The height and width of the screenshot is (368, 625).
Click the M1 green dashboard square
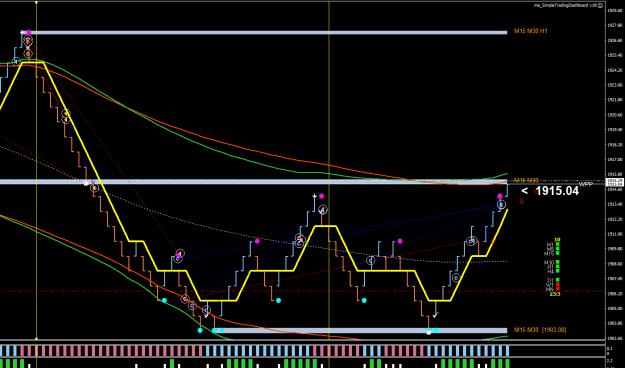558,244
